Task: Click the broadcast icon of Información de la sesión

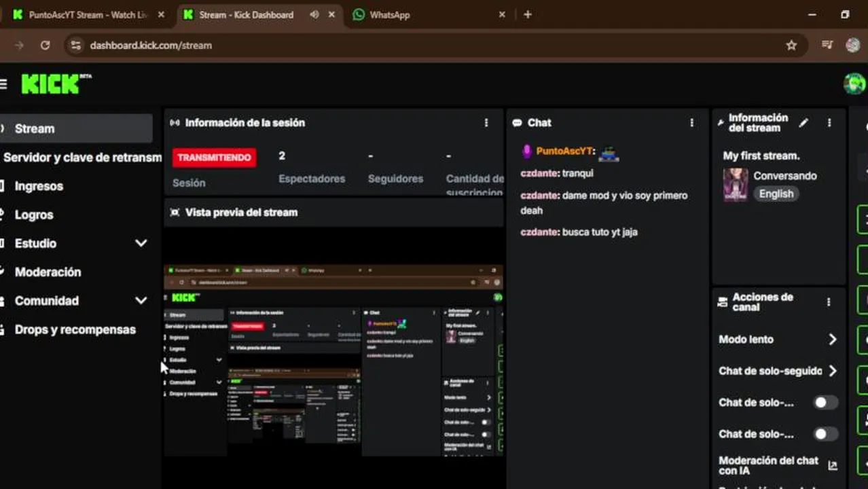Action: 175,123
